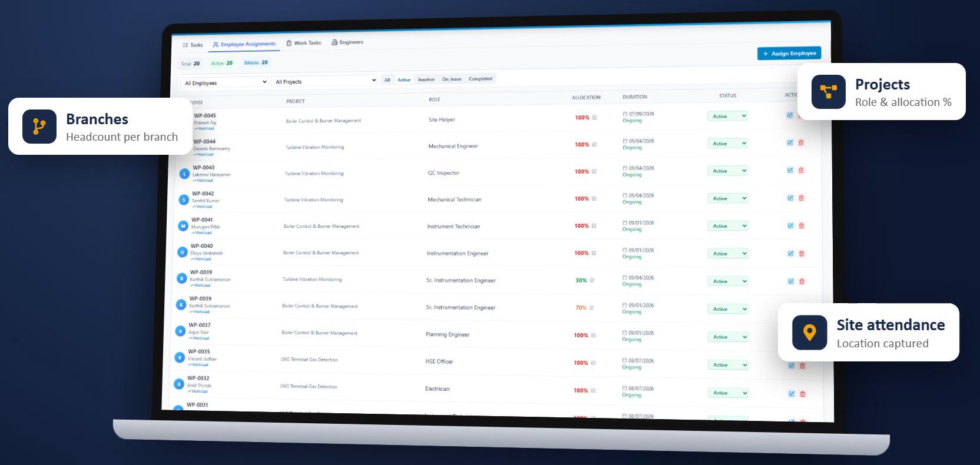Change status dropdown for WP-0045 Prakash Raj
Screen dimensions: 980x465
coord(728,116)
